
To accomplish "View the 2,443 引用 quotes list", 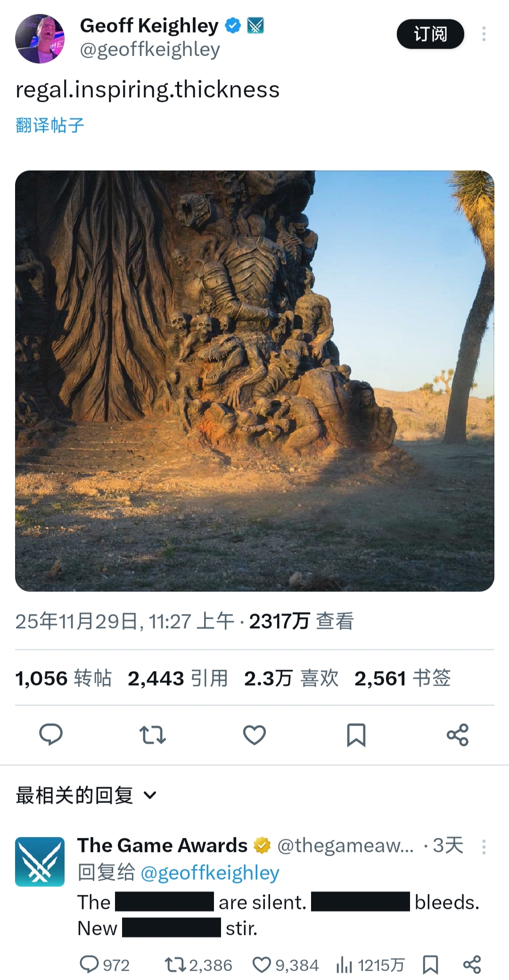I will 178,678.
